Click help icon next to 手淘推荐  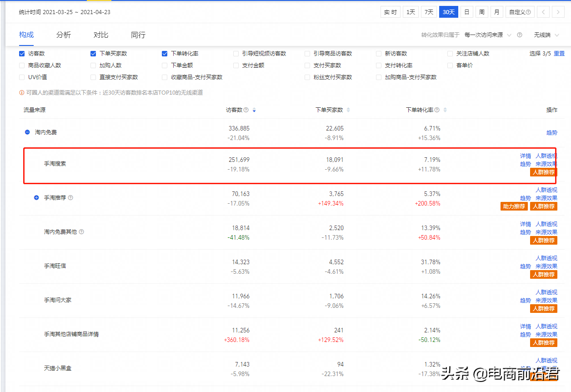[70, 198]
